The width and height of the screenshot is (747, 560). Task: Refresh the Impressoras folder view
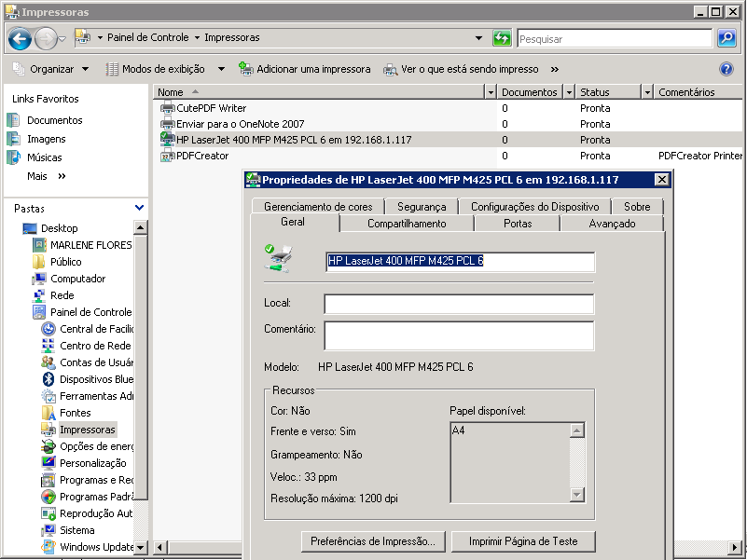pos(502,38)
